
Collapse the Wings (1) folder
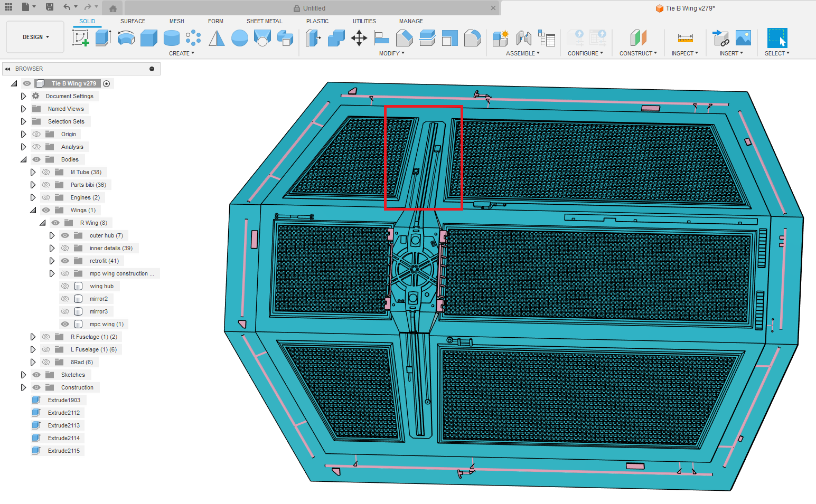[x=33, y=210]
